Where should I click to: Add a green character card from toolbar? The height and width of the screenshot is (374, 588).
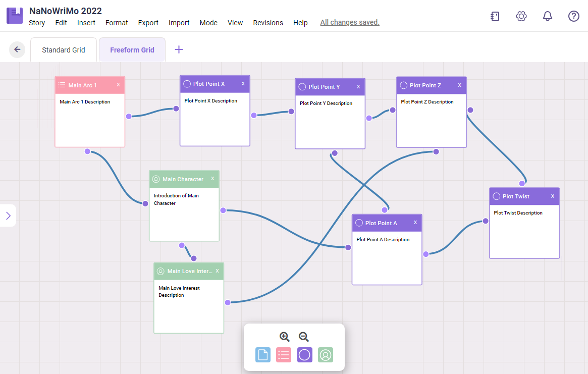tap(326, 355)
